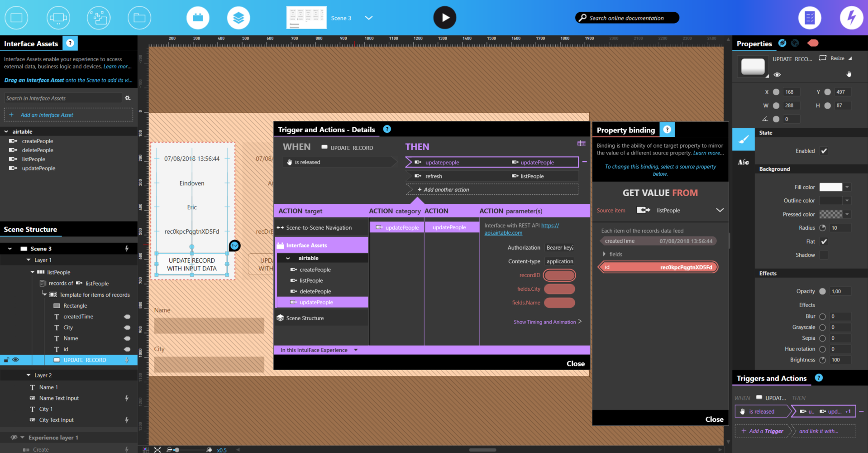Open the Interface Assets panel icon in toolbar

(198, 18)
